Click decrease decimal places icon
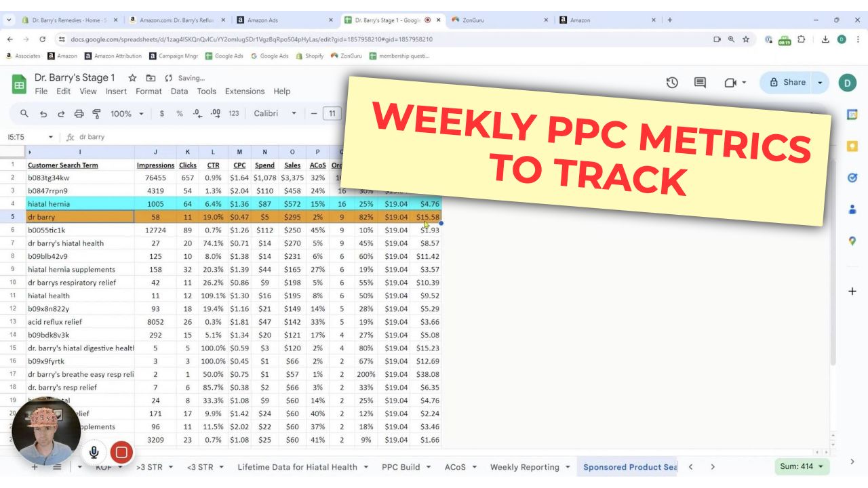 (x=197, y=114)
